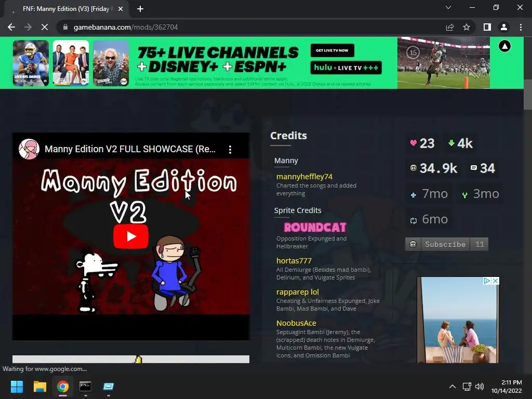Click the hulu + LIVE TV logo

tap(346, 68)
